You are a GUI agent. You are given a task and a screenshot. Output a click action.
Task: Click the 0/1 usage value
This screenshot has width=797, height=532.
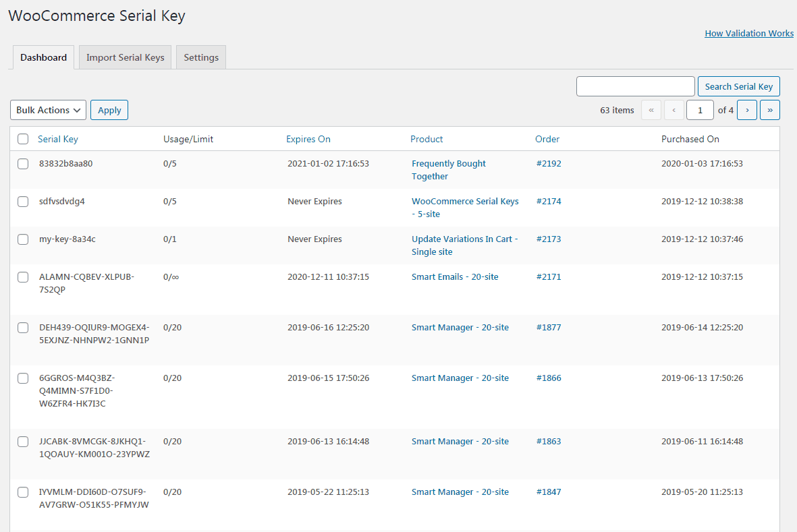pyautogui.click(x=170, y=239)
